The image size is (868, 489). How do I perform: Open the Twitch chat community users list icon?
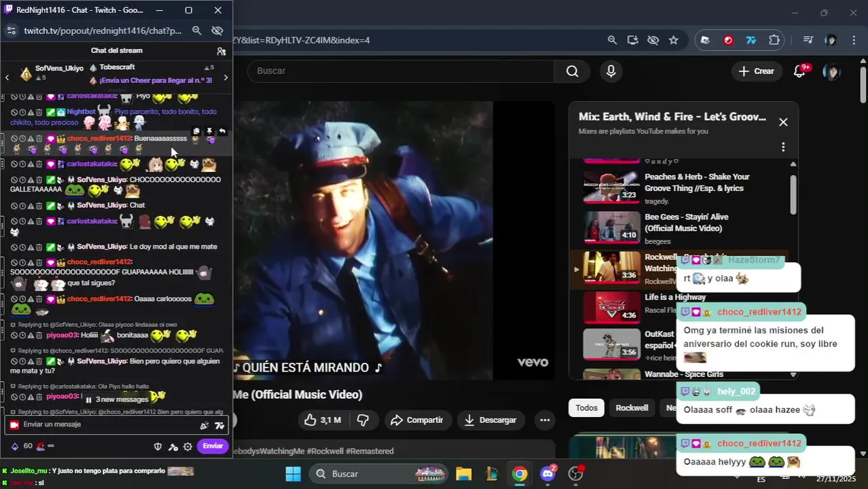(x=221, y=51)
